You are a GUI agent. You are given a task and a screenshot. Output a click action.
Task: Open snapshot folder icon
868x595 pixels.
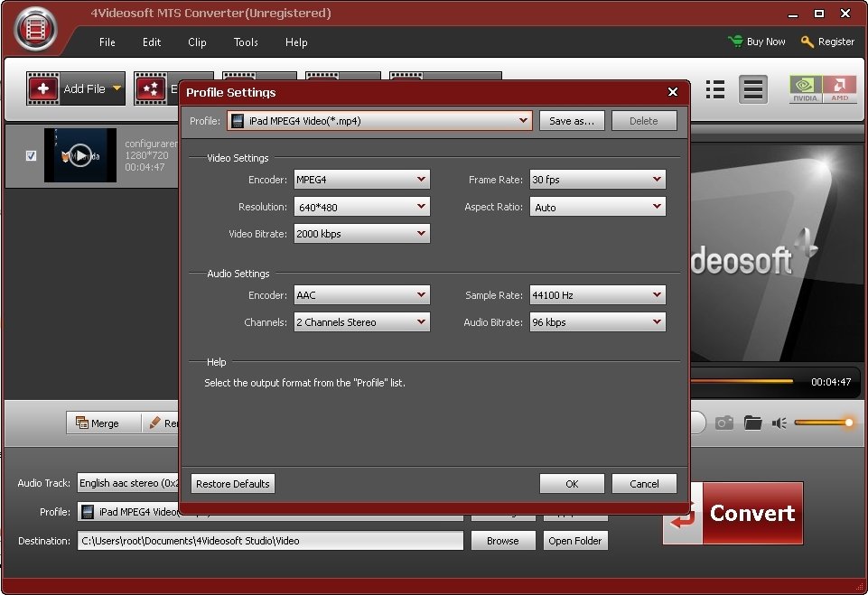click(x=752, y=423)
